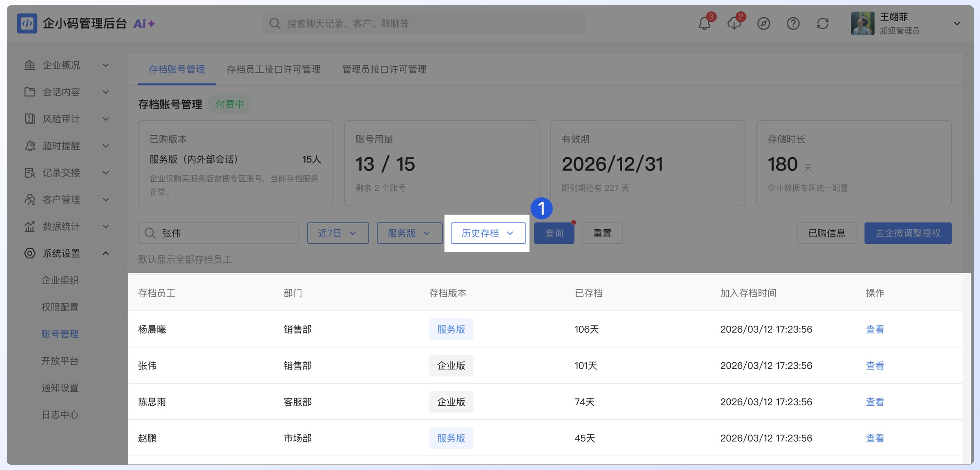Image resolution: width=980 pixels, height=470 pixels.
Task: Click the 企小码 logo icon
Action: (27, 24)
